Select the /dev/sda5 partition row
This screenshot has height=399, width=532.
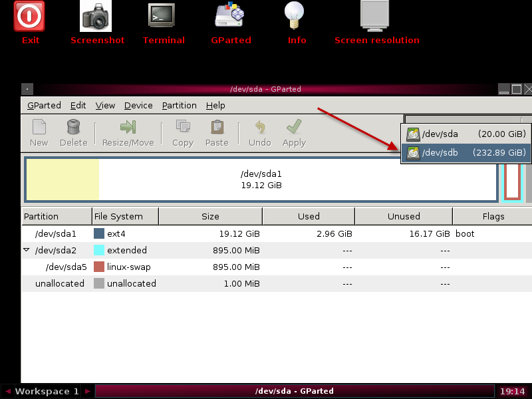pyautogui.click(x=277, y=267)
